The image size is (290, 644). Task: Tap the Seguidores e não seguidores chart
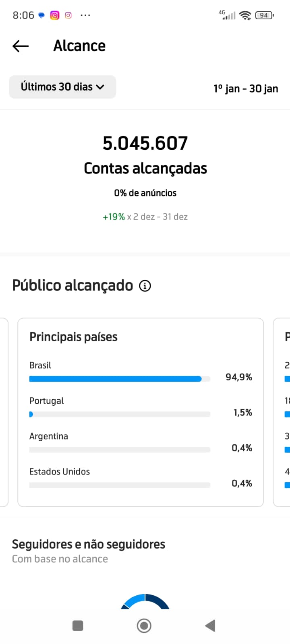pyautogui.click(x=145, y=601)
